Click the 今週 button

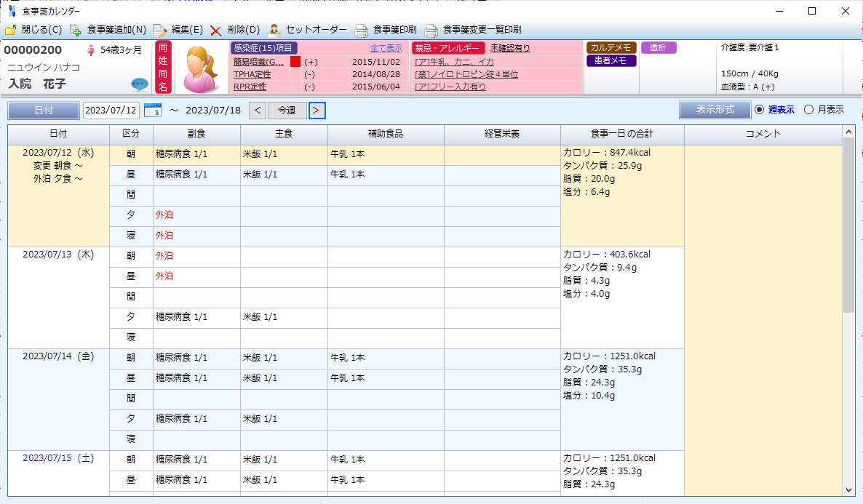click(x=287, y=111)
